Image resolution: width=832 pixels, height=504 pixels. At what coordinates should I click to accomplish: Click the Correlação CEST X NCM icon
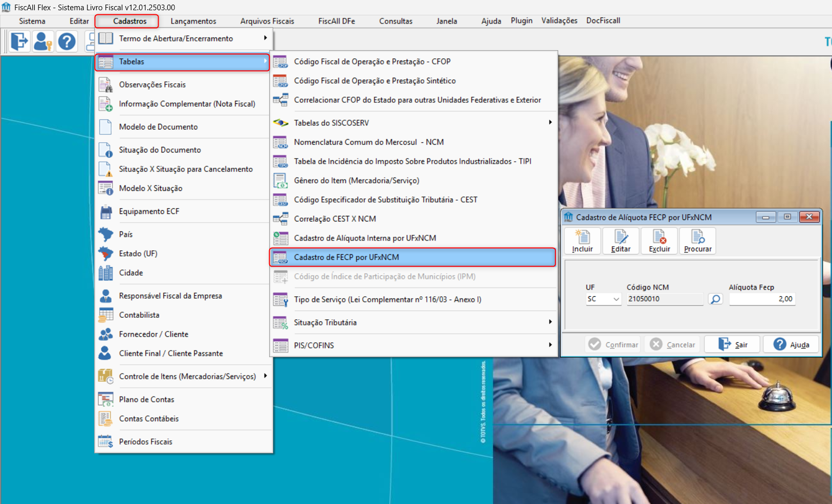(x=280, y=219)
